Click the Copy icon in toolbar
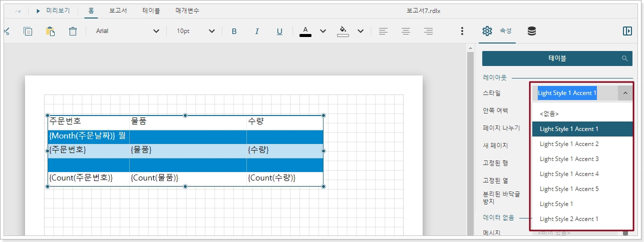644x242 pixels. [x=28, y=31]
